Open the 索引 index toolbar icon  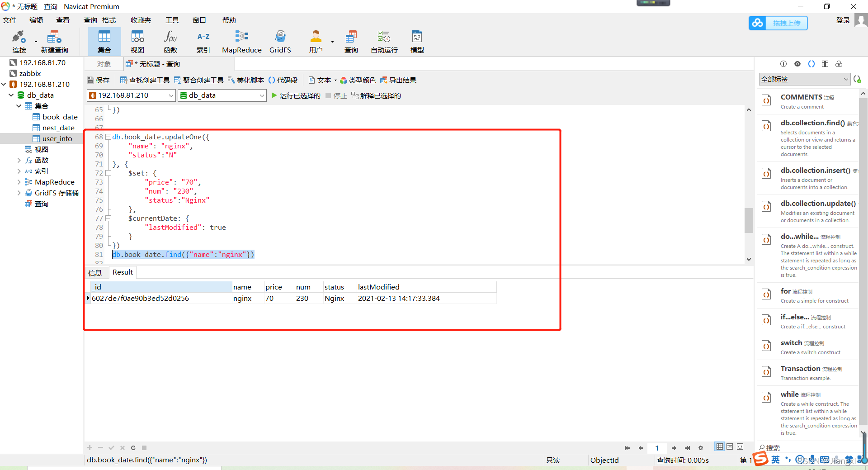tap(203, 42)
